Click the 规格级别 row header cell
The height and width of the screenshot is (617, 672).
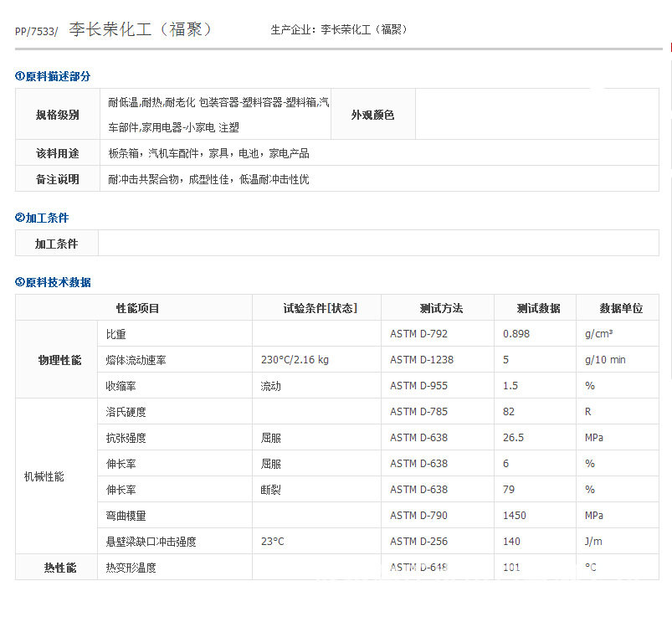(58, 114)
